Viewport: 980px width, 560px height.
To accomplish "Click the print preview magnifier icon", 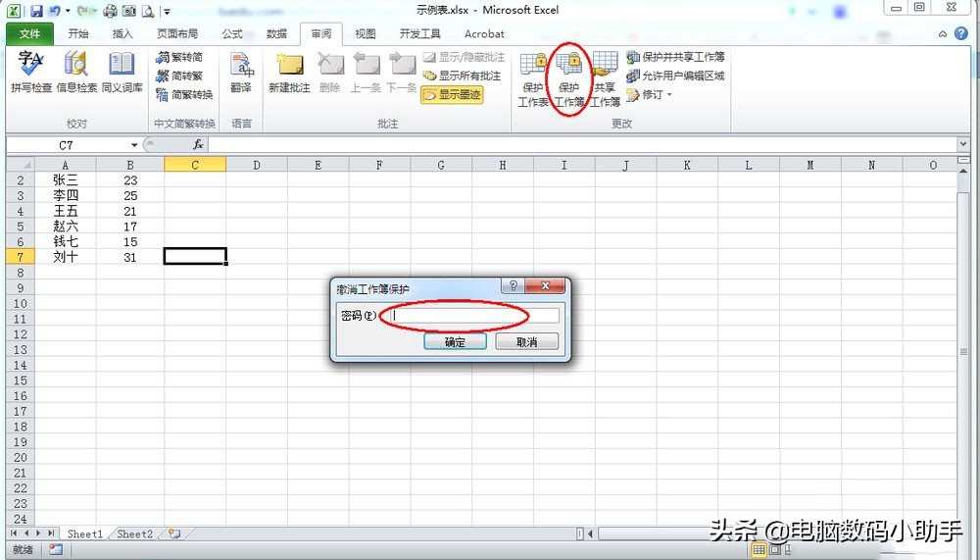I will 148,11.
